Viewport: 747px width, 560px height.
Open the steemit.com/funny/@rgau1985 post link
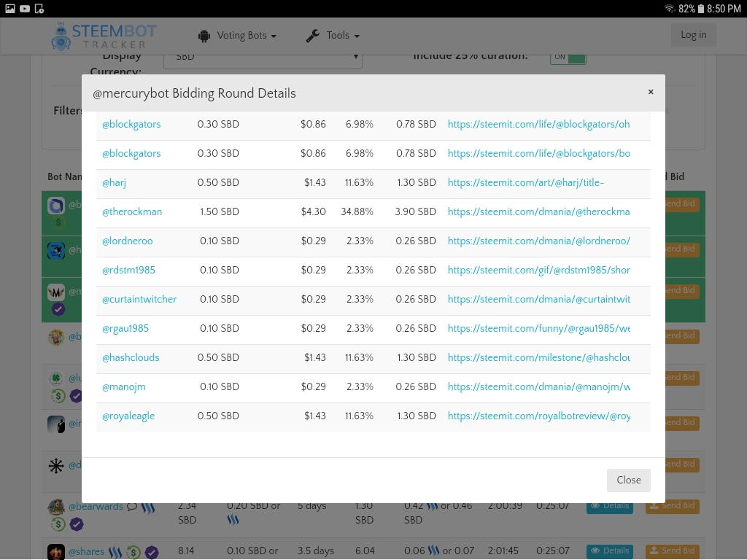coord(539,329)
